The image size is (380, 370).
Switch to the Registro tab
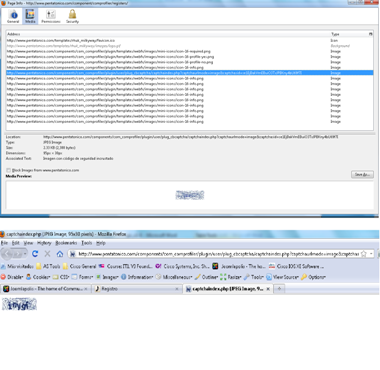[x=137, y=289]
